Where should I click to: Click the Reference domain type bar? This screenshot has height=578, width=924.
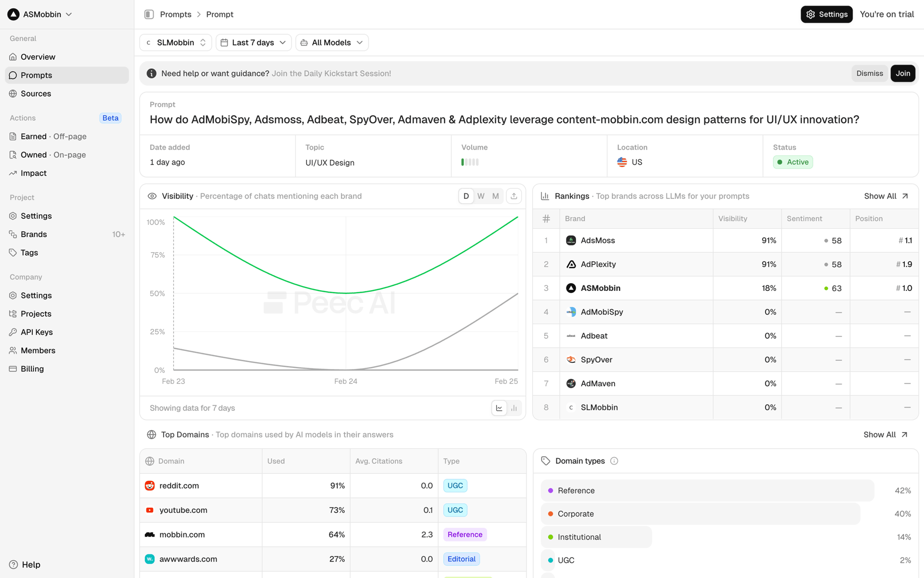tap(707, 490)
